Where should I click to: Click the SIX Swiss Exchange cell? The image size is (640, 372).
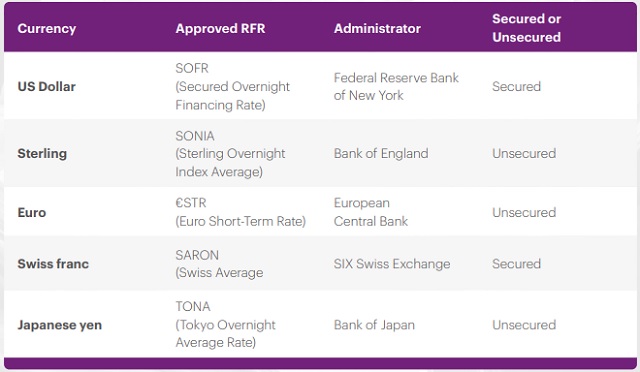click(392, 264)
